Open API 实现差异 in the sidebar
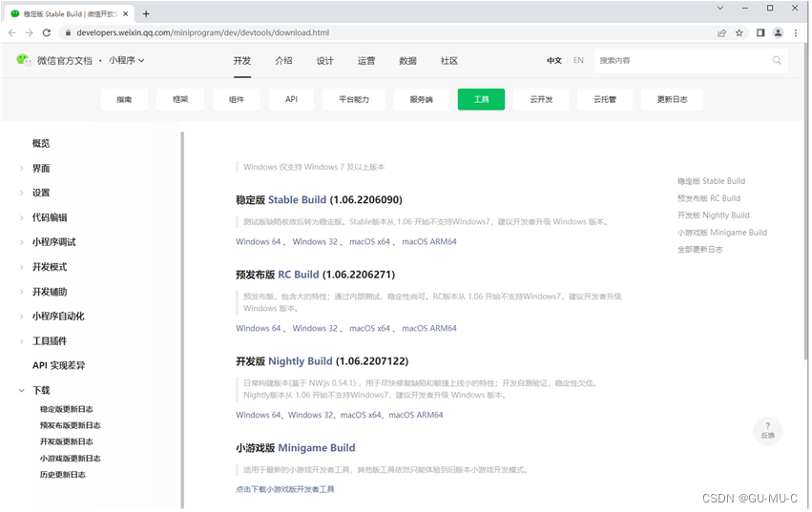This screenshot has width=812, height=512. [x=58, y=365]
